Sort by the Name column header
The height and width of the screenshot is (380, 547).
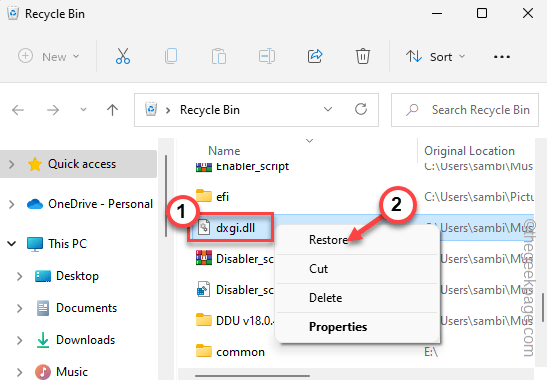pyautogui.click(x=224, y=151)
